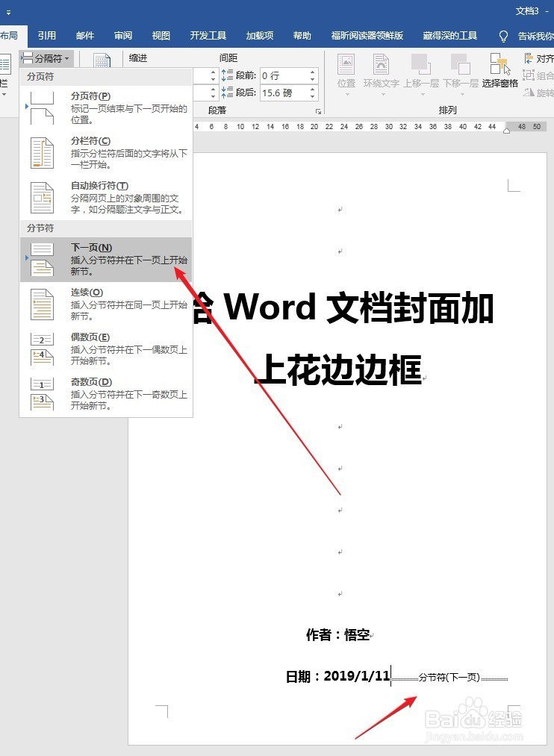This screenshot has width=554, height=756.
Task: Click the title text Word 文档封面加
Action: coord(358,307)
